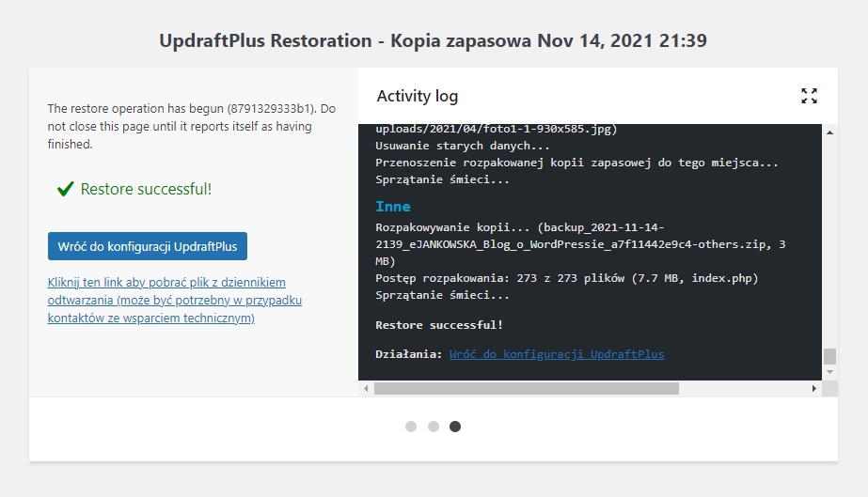This screenshot has width=868, height=497.
Task: Follow the Działania 'Wróć do konfiguracji UpdraftPlus' link
Action: pos(557,354)
